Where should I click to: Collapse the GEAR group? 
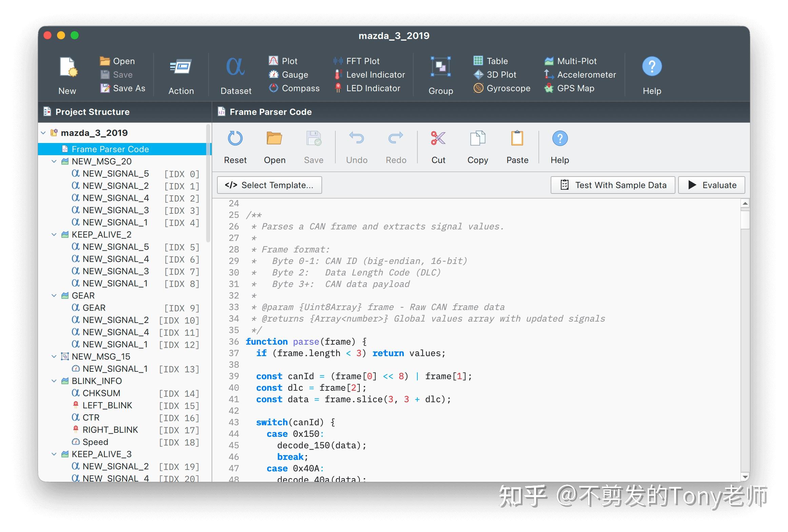[x=54, y=295]
